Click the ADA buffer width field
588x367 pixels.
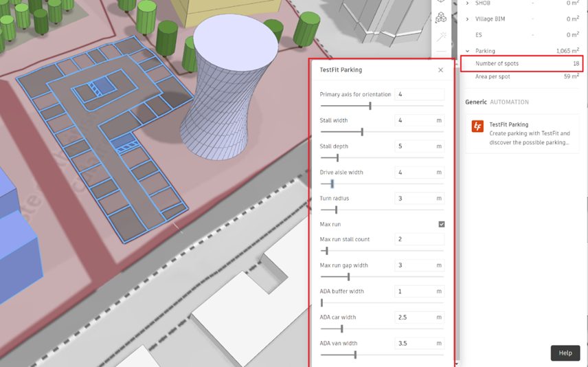pos(419,291)
